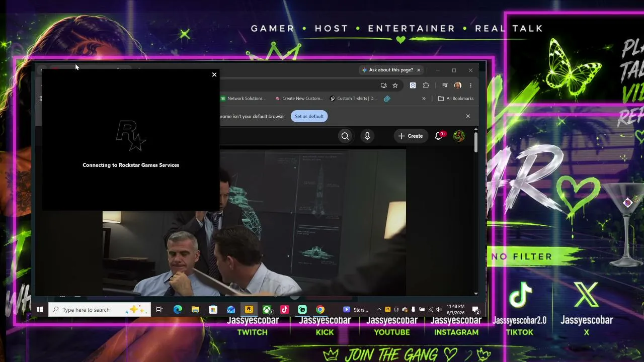Dismiss the Ask about this page chip
Image resolution: width=644 pixels, height=362 pixels.
click(419, 70)
